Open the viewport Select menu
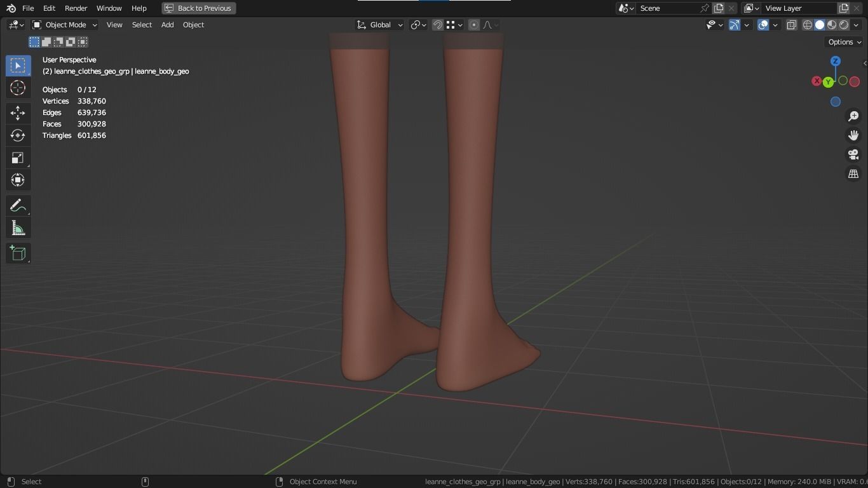Image resolution: width=868 pixels, height=488 pixels. [x=142, y=25]
